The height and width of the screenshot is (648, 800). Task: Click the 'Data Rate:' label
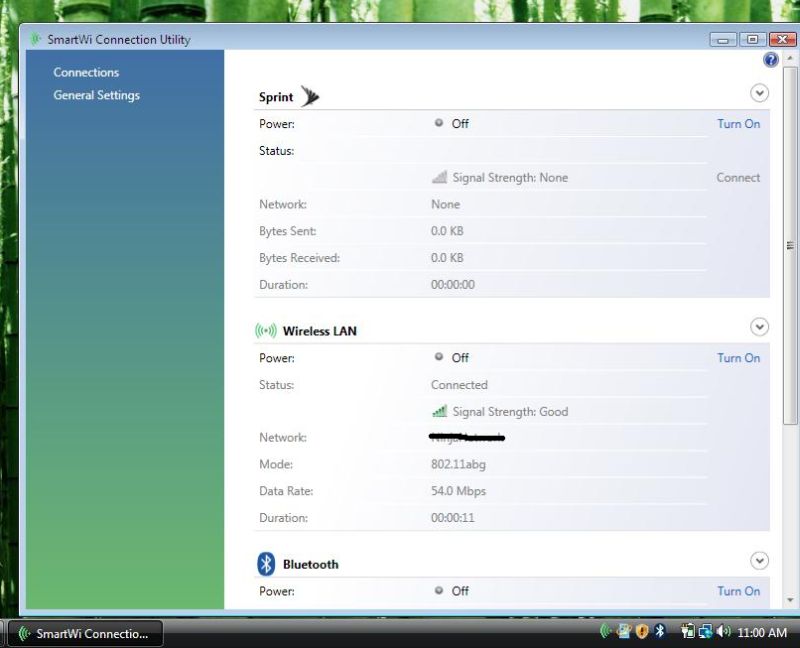pyautogui.click(x=286, y=491)
